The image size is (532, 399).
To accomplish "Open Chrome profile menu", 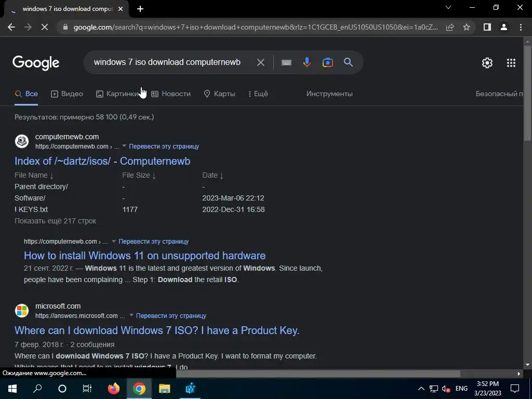I will tap(504, 27).
